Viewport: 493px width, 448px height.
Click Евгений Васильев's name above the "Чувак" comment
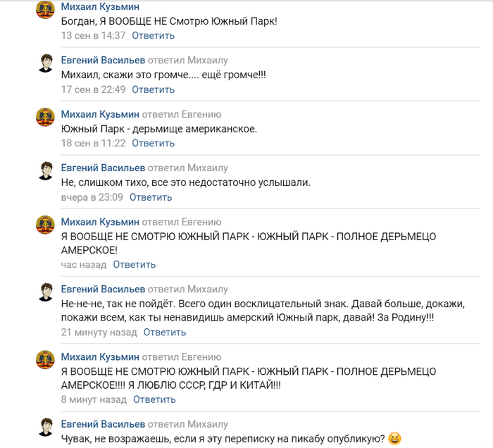tap(103, 424)
